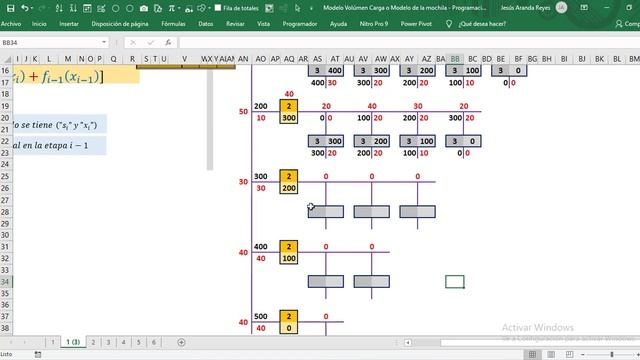640x360 pixels.
Task: Click the gray box labeled 3 400
Action: tap(326, 71)
